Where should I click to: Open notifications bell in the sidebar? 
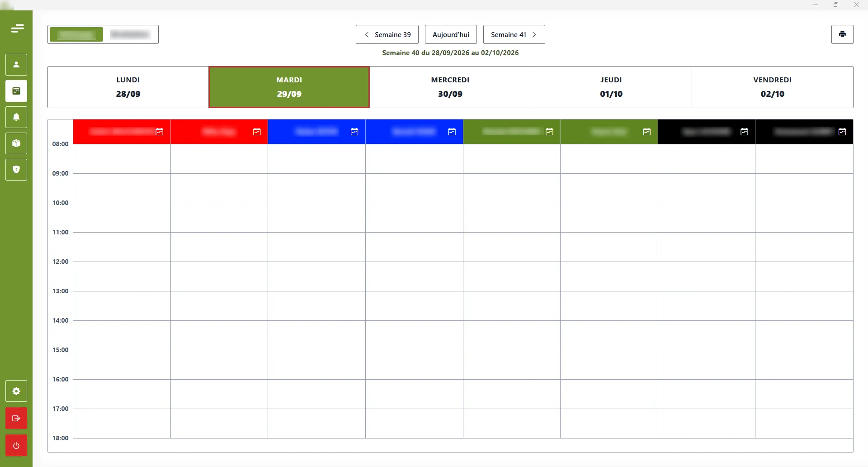16,117
